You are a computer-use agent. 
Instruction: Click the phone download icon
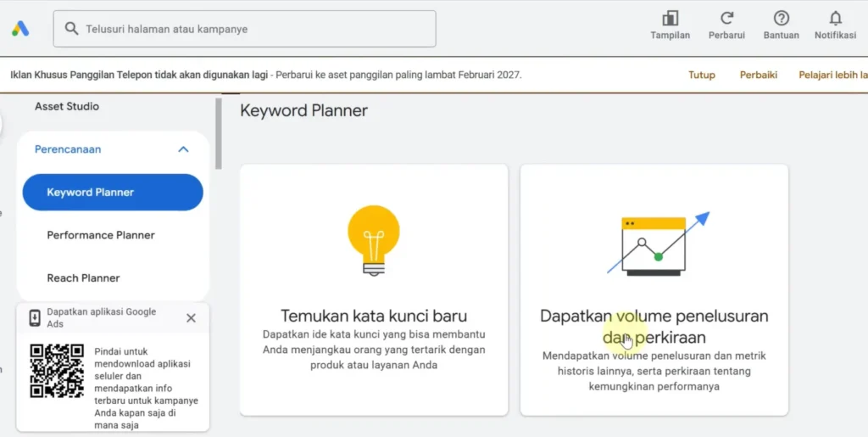[34, 318]
